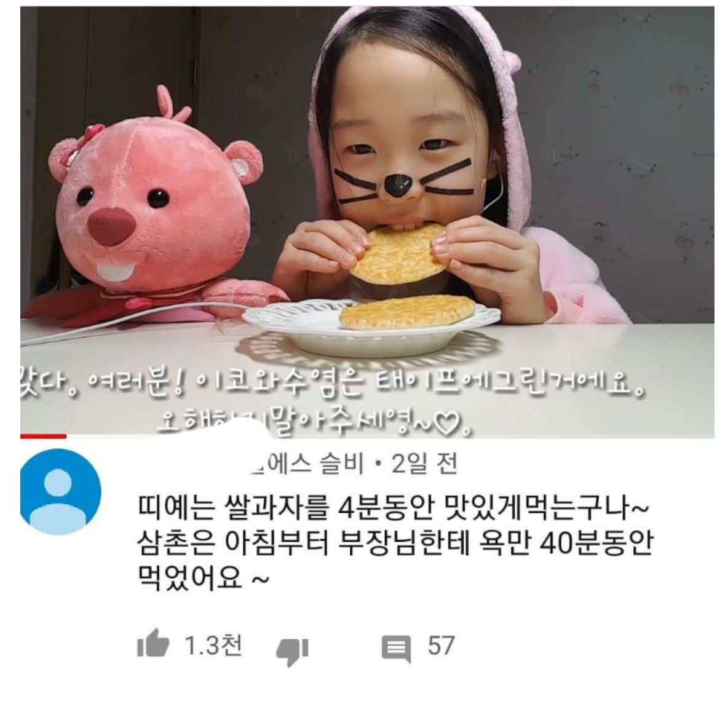View the 57 replies count
Screen dimensions: 728x715
point(441,646)
